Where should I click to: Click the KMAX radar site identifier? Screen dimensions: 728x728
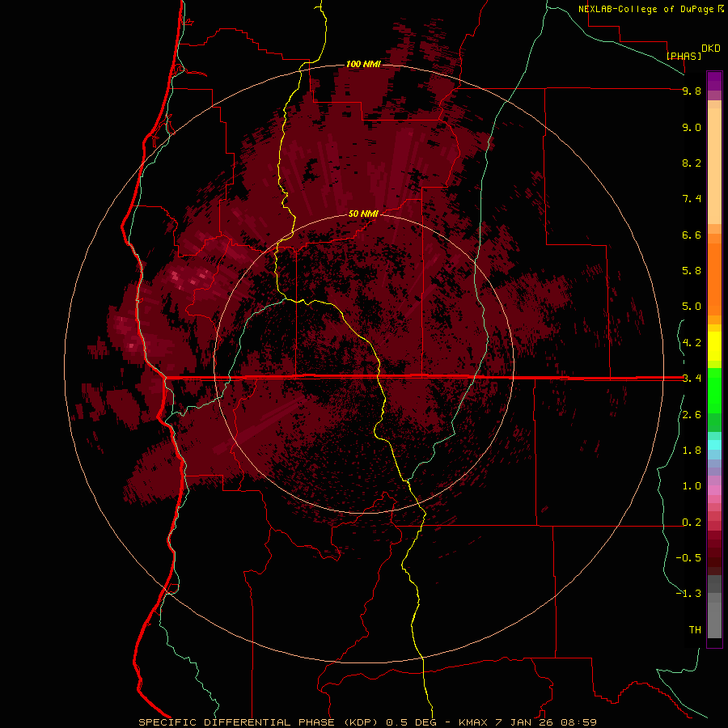click(473, 722)
